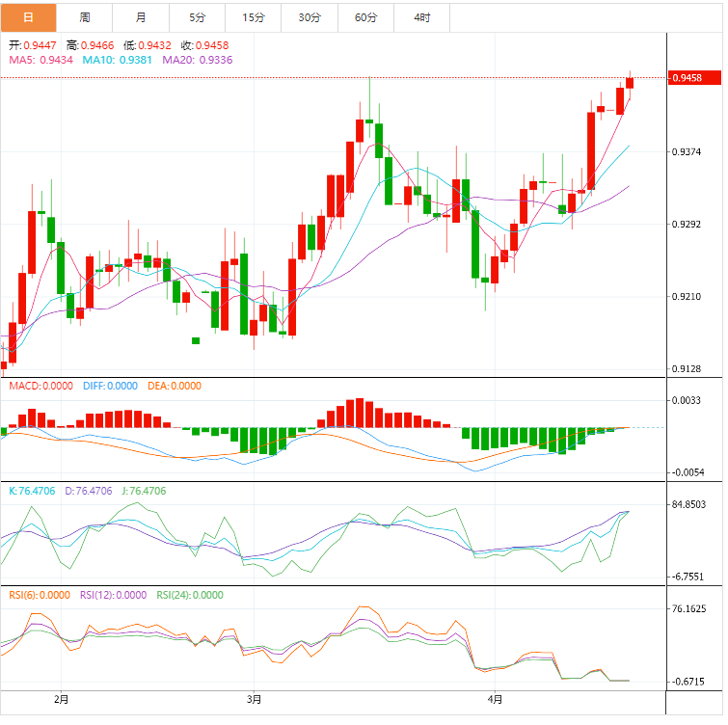Click the 3月 marker on the time axis
Viewport: 728px width, 725px height.
(x=255, y=698)
